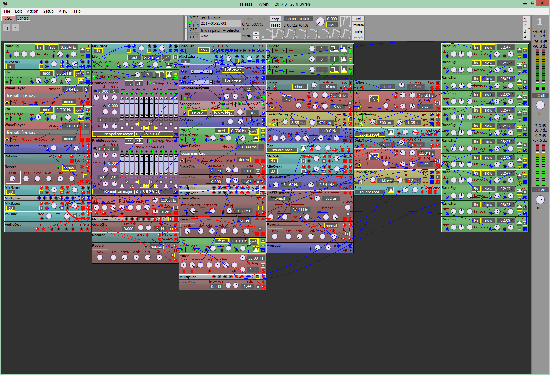550x375 pixels.
Task: Click the patch name field in the top toolbar
Action: point(220,24)
